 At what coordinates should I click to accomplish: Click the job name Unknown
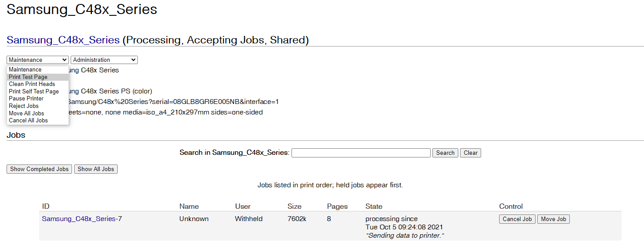coord(194,218)
